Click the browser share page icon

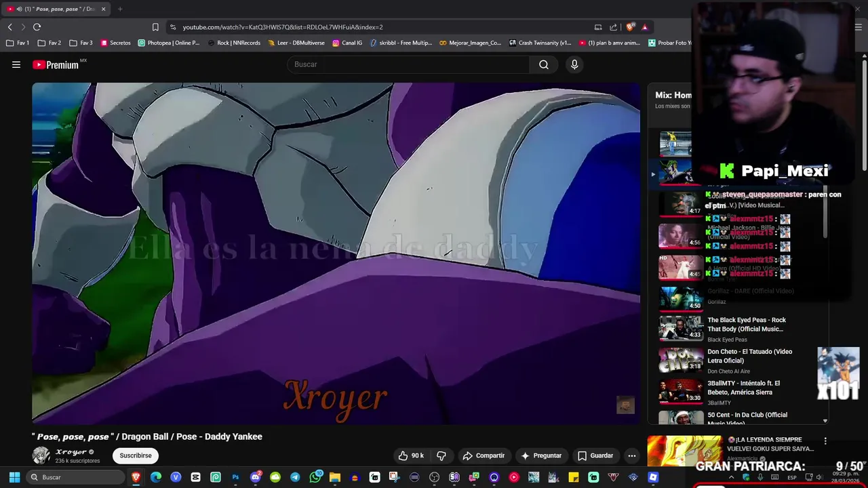(x=614, y=27)
